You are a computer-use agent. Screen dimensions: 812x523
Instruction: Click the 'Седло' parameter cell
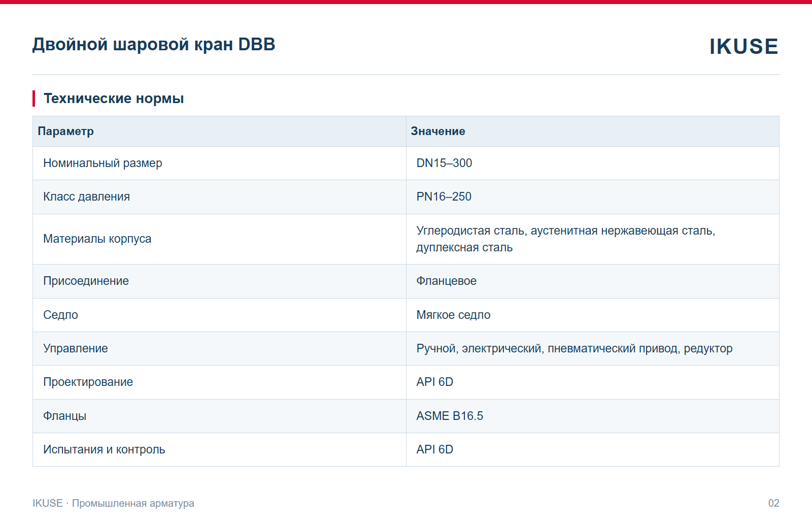pos(219,315)
